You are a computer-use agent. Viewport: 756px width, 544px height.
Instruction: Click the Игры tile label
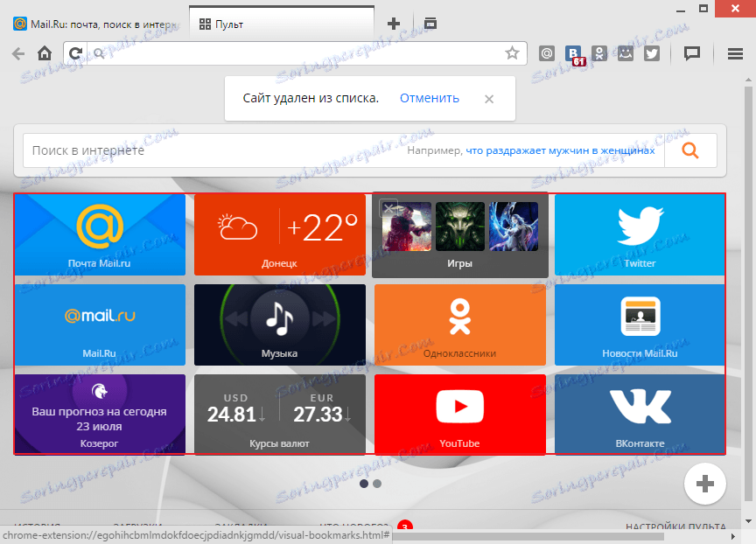[459, 263]
